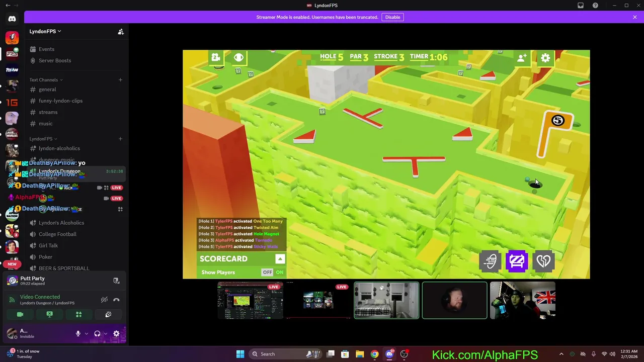Open invite people icon beside server name
Screen dimensions: 644x362
[x=121, y=32]
